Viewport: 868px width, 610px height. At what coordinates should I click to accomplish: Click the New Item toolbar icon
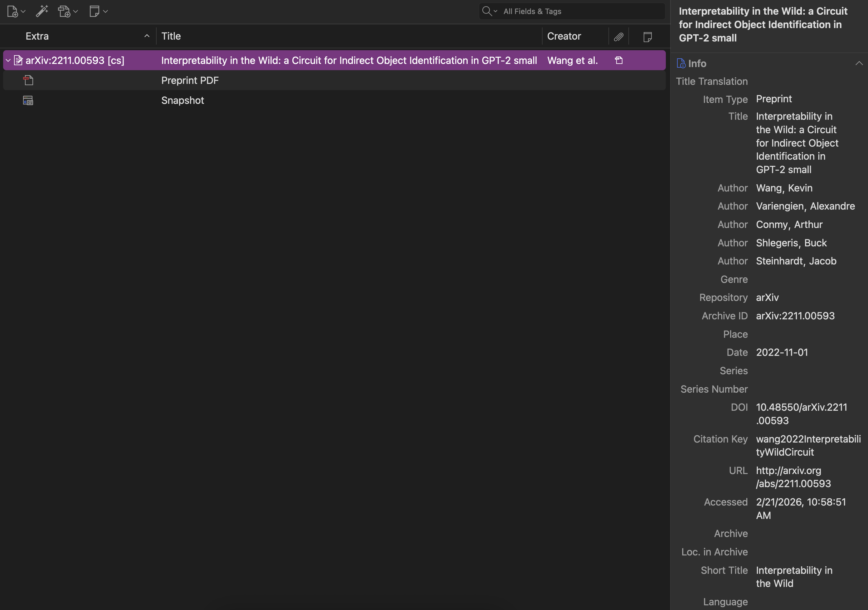12,11
